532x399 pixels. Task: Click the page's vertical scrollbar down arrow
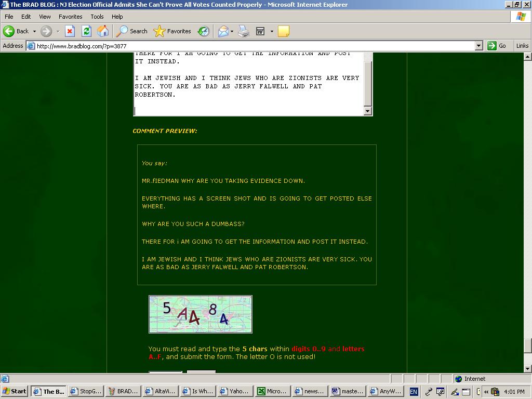click(x=527, y=368)
